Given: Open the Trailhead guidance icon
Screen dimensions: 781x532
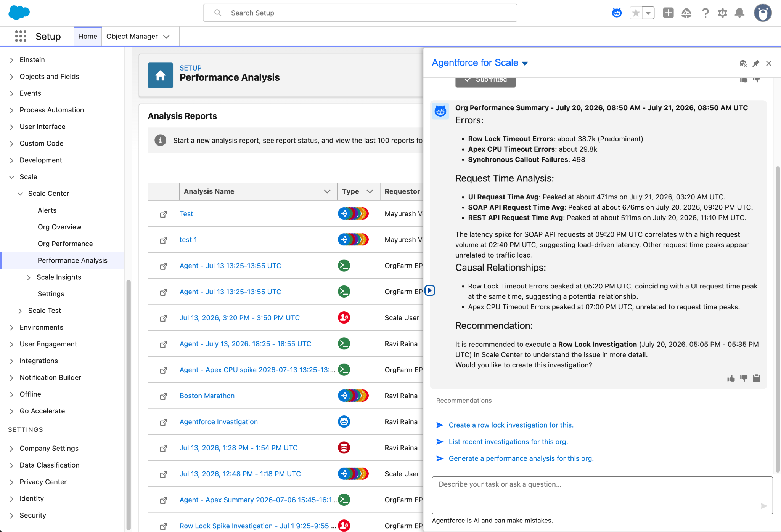Looking at the screenshot, I should (x=686, y=13).
